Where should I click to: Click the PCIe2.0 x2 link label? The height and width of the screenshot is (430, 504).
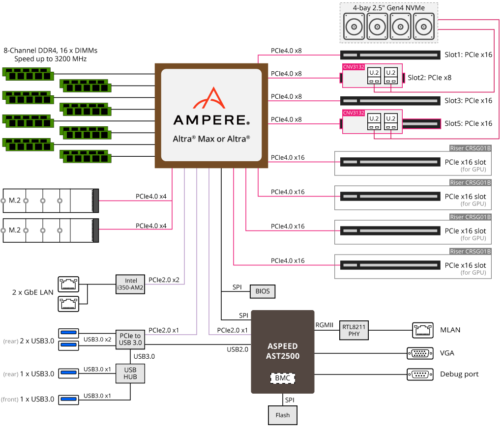pyautogui.click(x=164, y=280)
